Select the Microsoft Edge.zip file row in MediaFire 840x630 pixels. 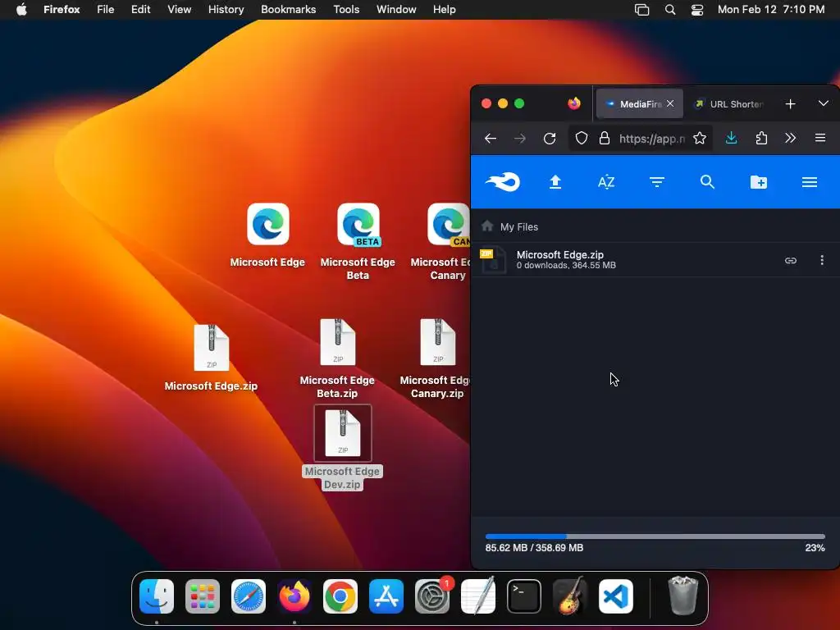pos(655,260)
